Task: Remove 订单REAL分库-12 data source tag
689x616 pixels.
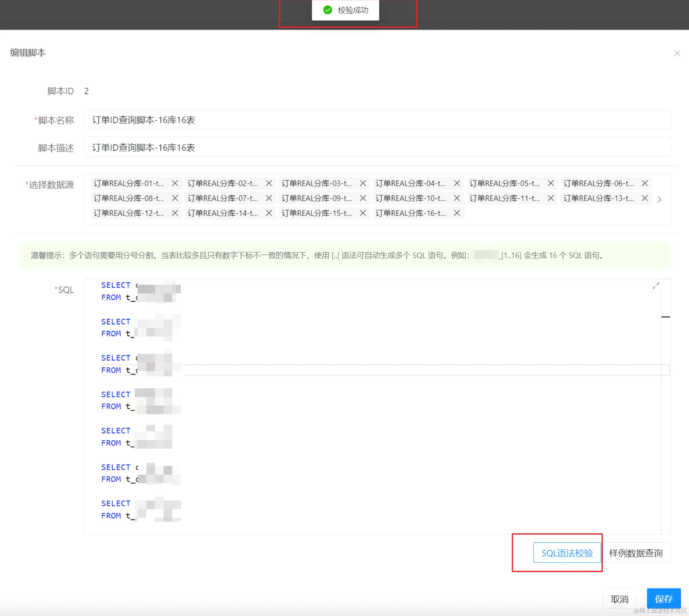Action: [x=175, y=213]
